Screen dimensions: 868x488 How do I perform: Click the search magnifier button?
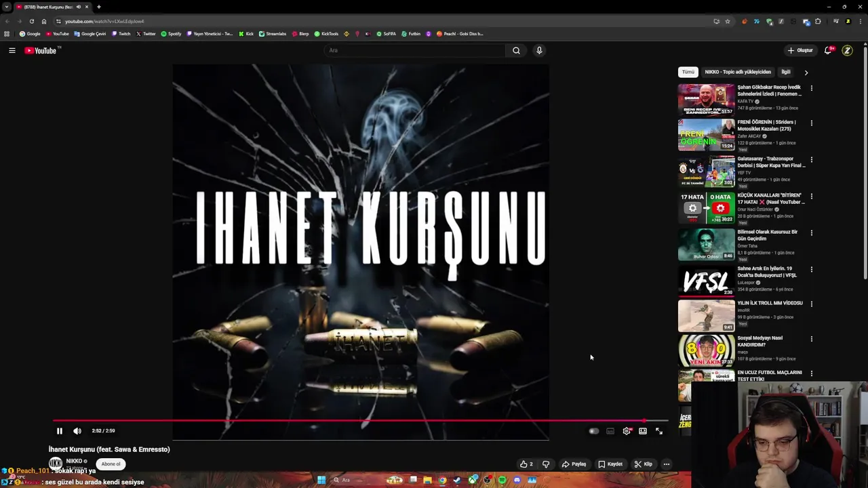coord(516,50)
